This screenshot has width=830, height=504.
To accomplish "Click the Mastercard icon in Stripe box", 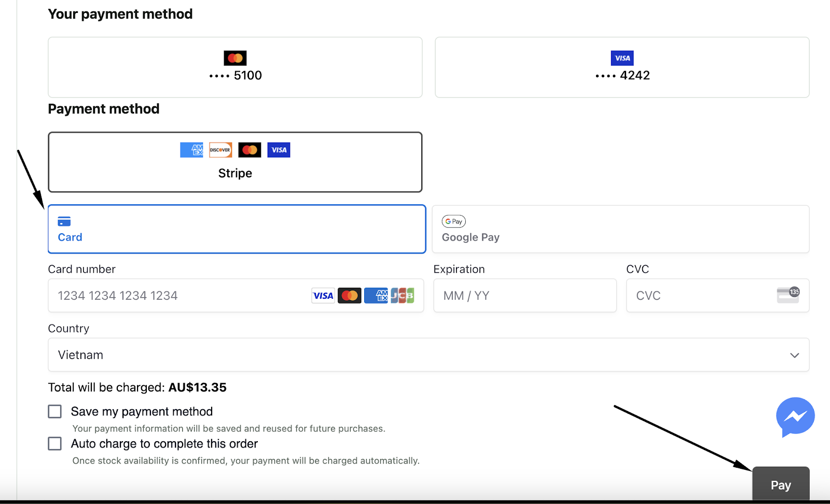I will pyautogui.click(x=250, y=150).
